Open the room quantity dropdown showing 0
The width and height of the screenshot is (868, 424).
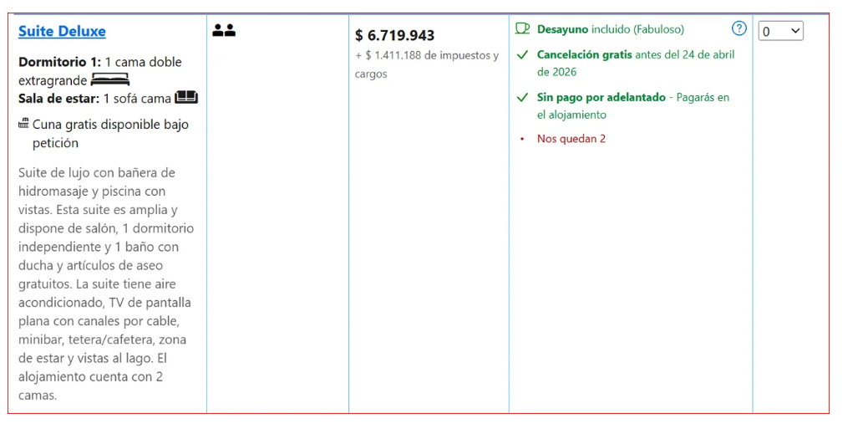point(780,32)
